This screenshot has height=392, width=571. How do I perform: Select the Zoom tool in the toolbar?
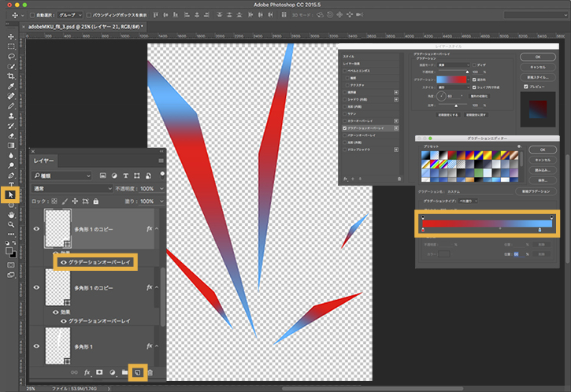(11, 224)
